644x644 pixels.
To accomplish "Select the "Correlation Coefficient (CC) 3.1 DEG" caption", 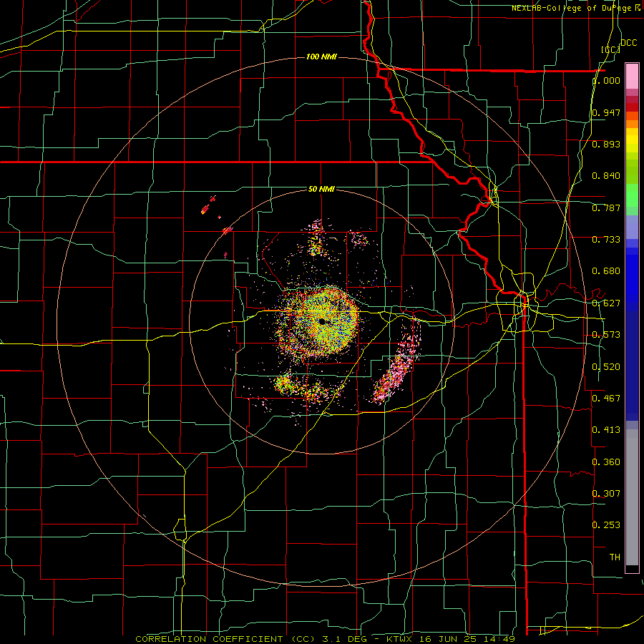I will [251, 639].
